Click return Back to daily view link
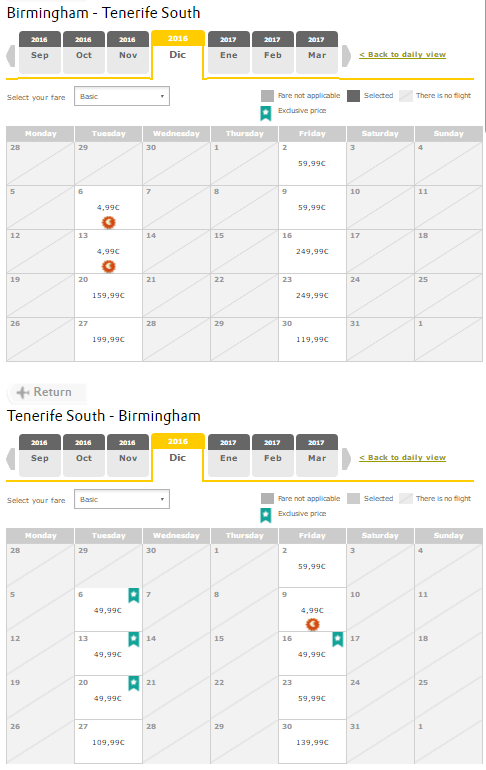Viewport: 486px width, 770px height. [403, 457]
